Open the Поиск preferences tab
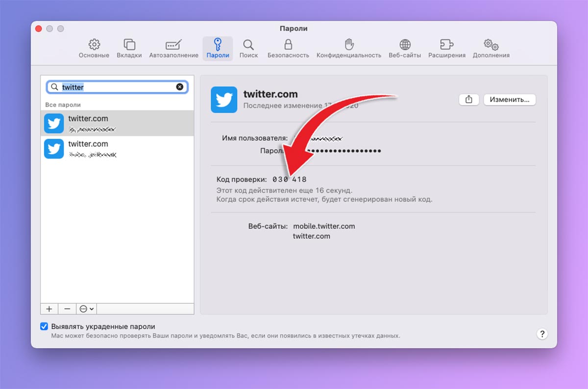The image size is (588, 389). (x=248, y=49)
